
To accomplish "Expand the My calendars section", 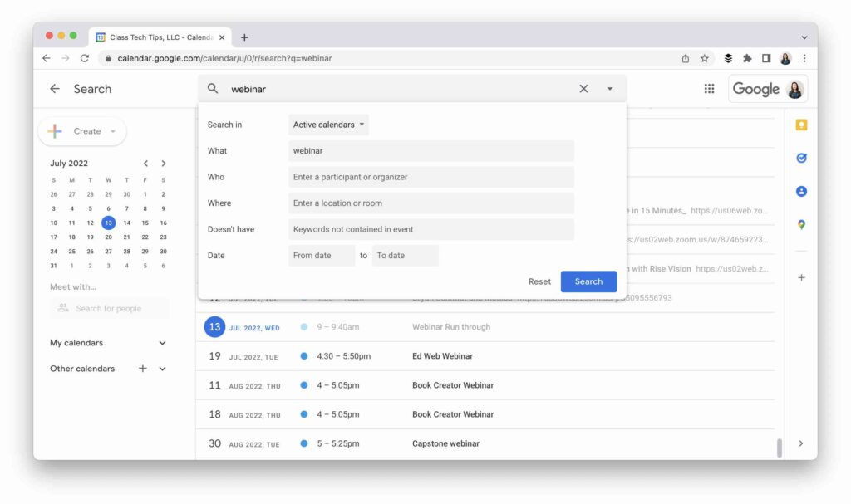I will (x=162, y=343).
